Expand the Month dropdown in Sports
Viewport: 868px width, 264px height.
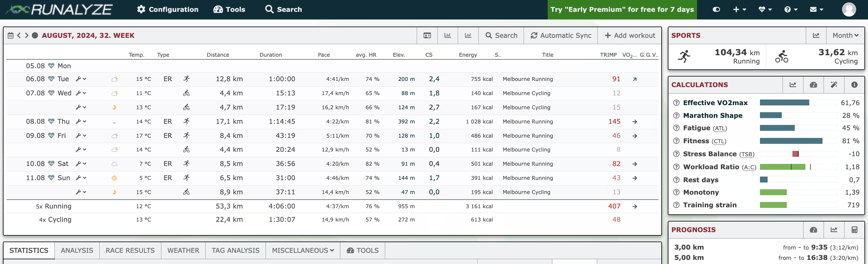pos(845,35)
